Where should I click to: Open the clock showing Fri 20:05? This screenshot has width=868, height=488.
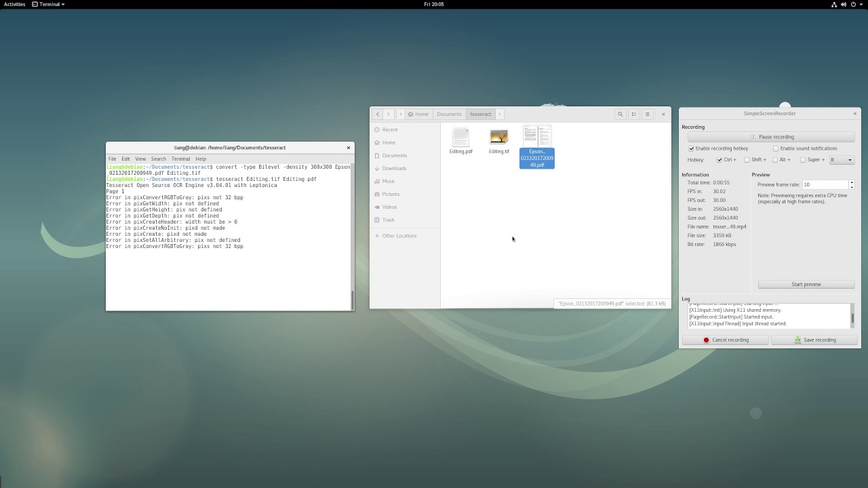click(434, 4)
